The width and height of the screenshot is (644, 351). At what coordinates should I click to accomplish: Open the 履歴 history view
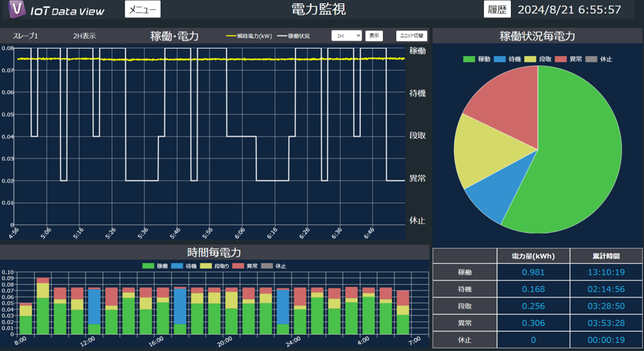click(497, 10)
